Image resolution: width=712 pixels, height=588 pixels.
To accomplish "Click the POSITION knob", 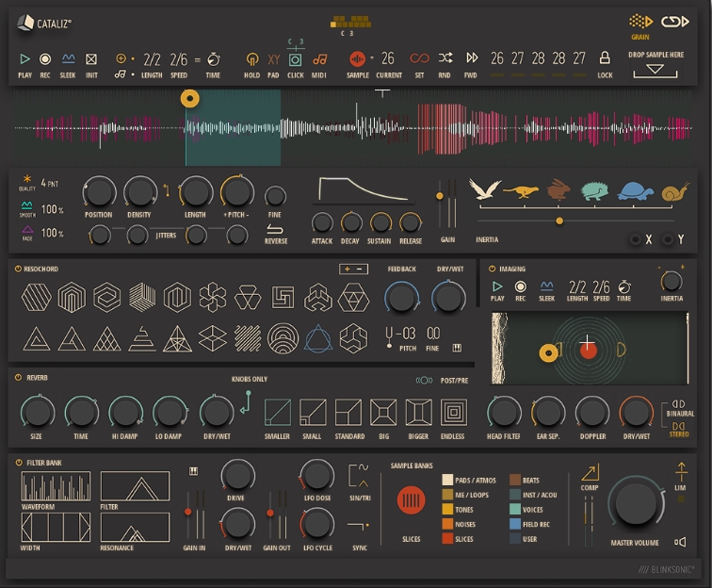I will (99, 192).
